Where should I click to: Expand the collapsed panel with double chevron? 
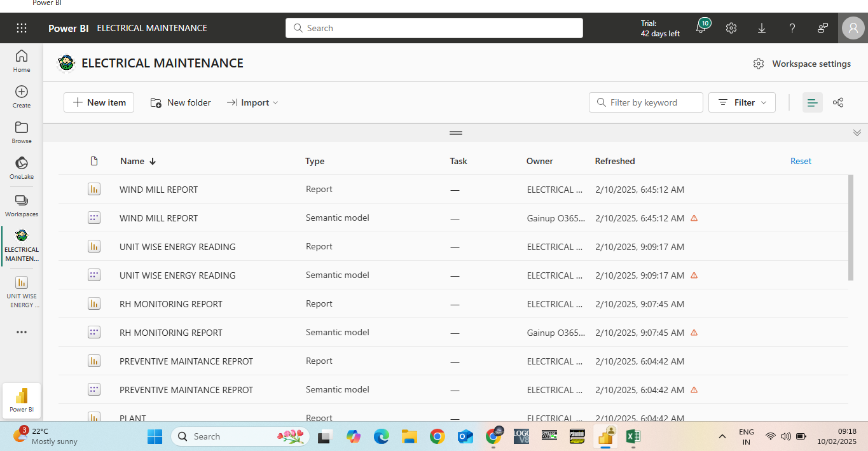(x=857, y=133)
